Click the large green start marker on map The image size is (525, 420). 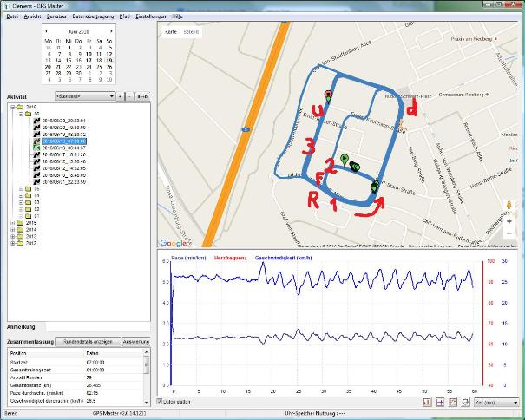click(344, 159)
